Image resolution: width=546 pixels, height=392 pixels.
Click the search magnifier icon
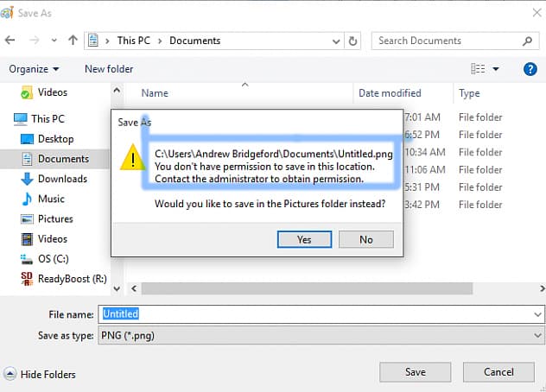point(528,41)
